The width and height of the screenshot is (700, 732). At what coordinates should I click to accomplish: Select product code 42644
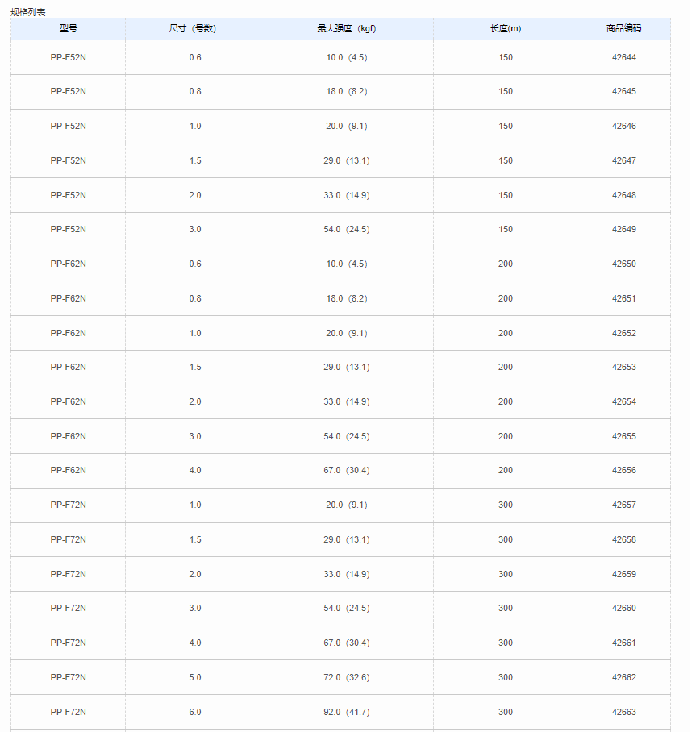[624, 57]
